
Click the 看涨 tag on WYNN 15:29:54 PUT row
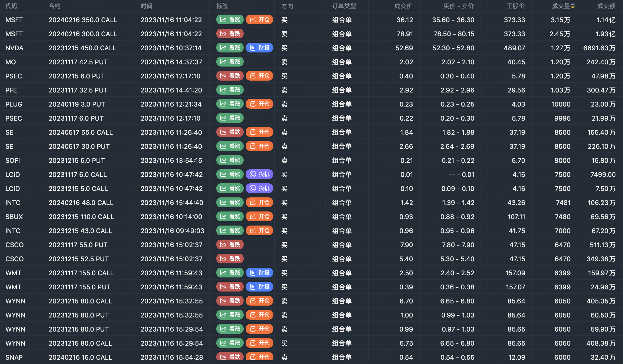point(230,329)
